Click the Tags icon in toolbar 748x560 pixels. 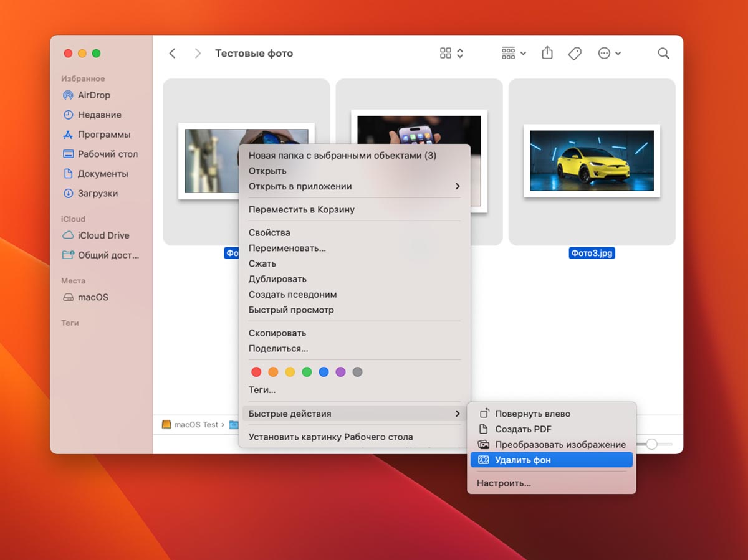(575, 54)
